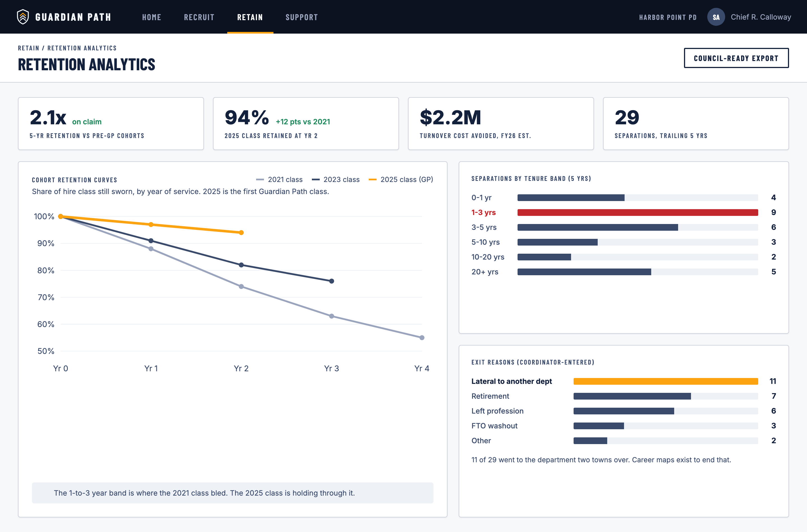
Task: Open the Recruit nav tab
Action: pyautogui.click(x=199, y=17)
